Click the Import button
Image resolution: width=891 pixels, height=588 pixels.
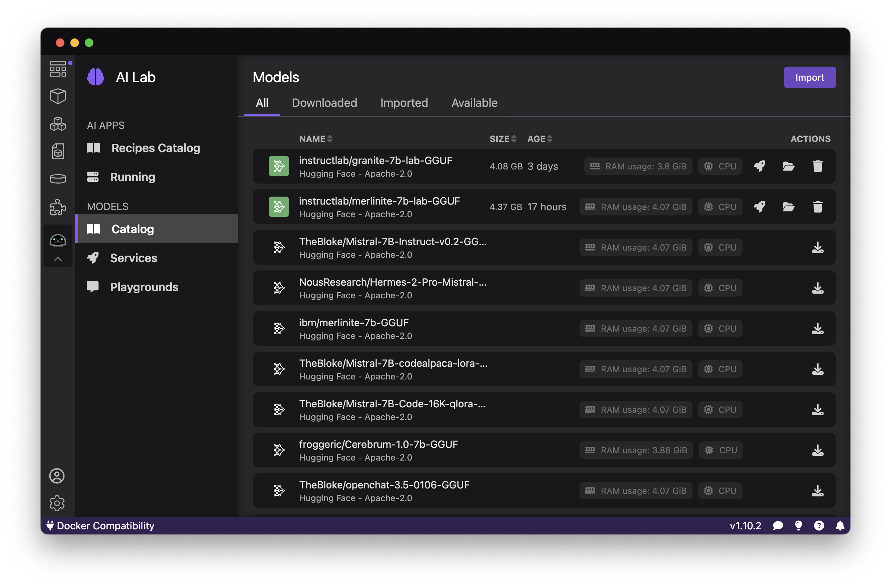(x=809, y=77)
